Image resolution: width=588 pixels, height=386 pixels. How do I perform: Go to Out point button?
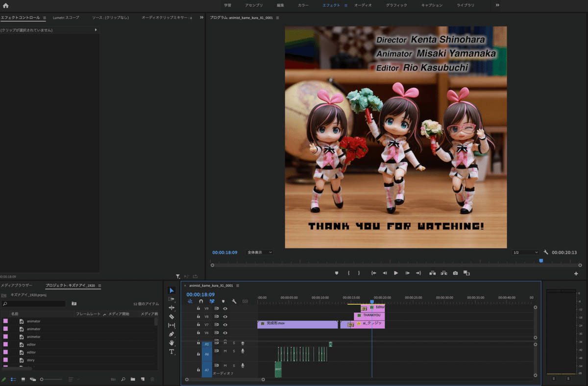[x=418, y=273]
